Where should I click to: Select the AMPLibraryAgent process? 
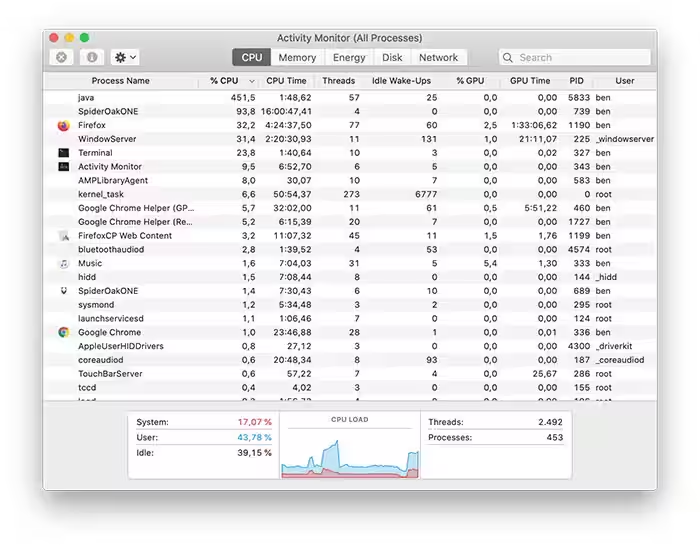pos(350,181)
